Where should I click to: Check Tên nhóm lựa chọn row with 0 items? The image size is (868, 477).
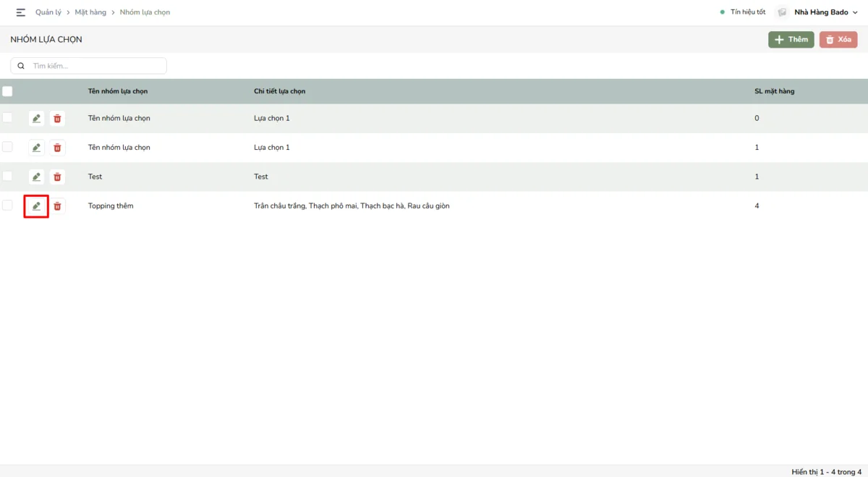click(x=7, y=117)
